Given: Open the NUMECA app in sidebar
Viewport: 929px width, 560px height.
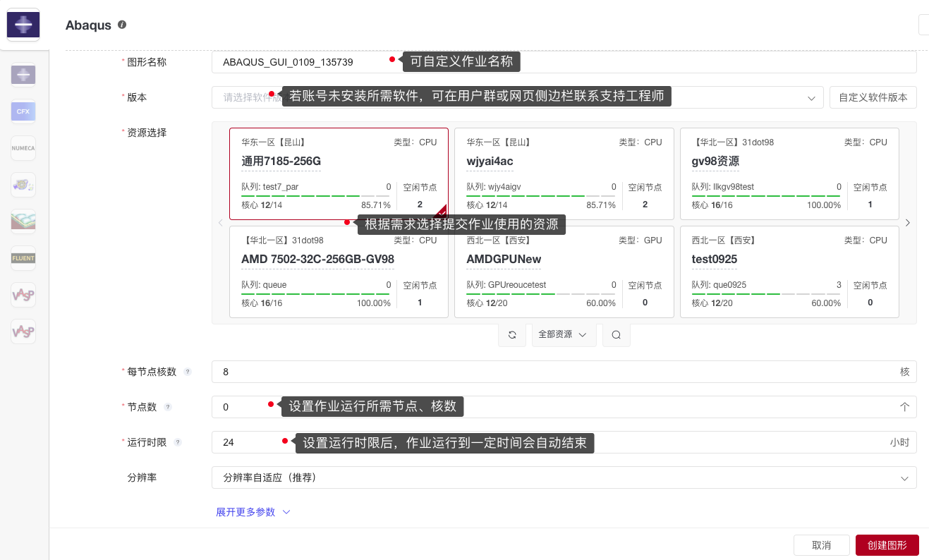Looking at the screenshot, I should 23,148.
